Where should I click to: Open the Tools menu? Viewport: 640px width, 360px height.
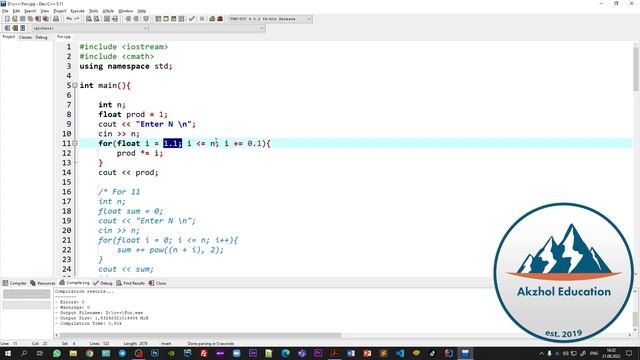click(93, 11)
